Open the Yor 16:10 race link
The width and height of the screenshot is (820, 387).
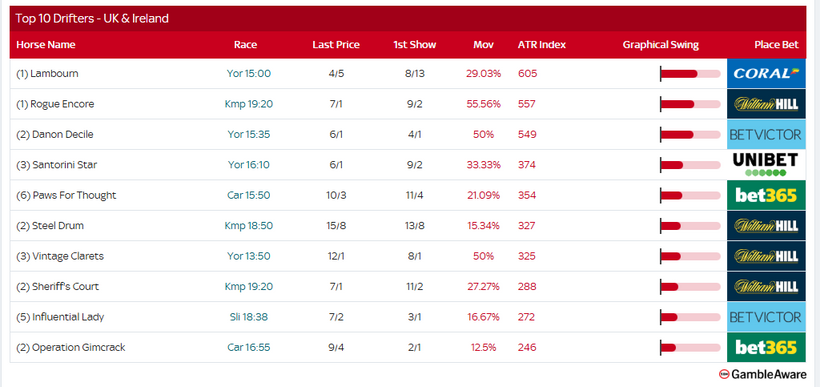(249, 165)
